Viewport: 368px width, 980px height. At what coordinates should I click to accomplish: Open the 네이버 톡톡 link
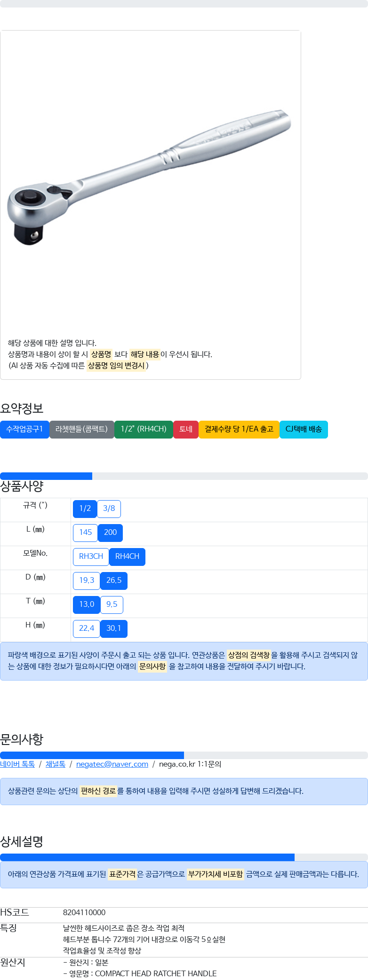point(17,764)
